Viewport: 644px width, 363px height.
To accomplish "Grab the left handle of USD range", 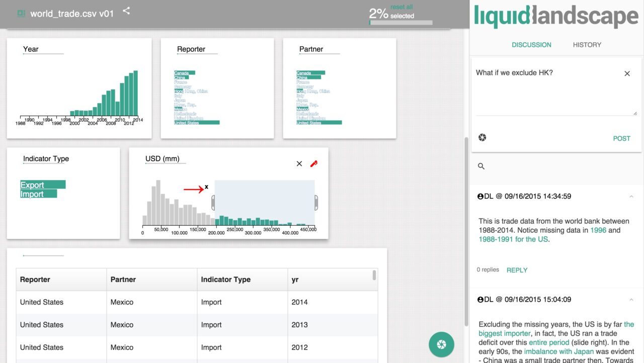I will [213, 203].
